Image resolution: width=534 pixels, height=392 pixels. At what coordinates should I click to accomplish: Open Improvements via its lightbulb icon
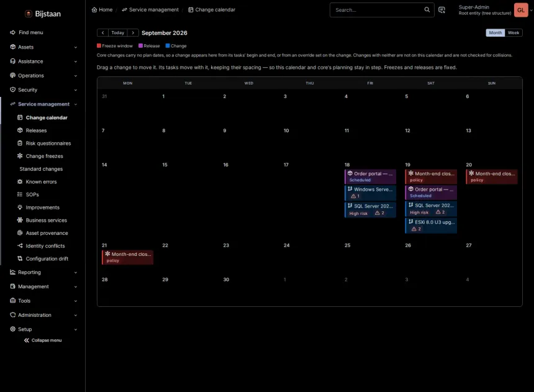tap(20, 207)
